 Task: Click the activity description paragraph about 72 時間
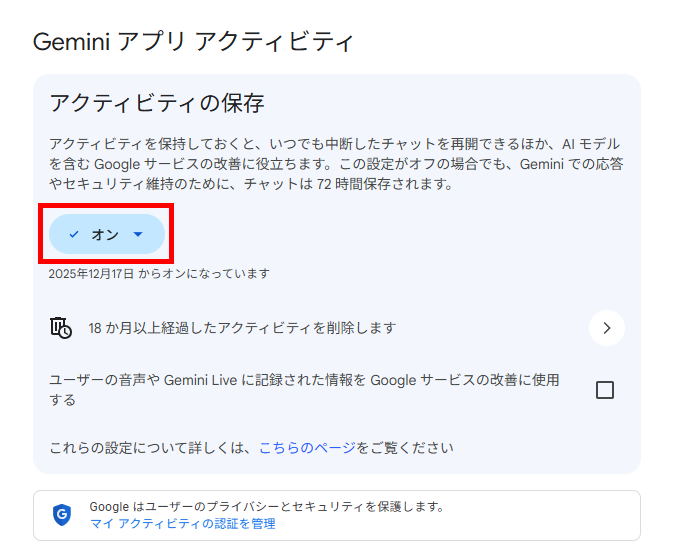tap(335, 164)
